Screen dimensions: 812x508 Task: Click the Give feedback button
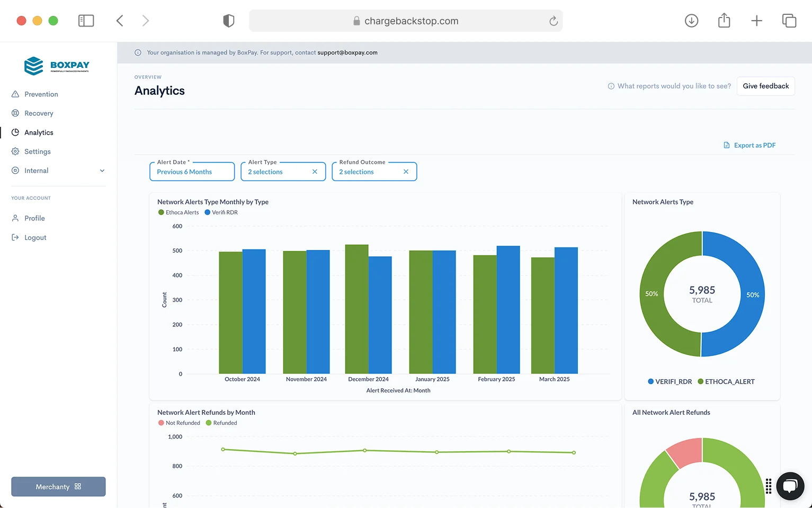pos(765,86)
